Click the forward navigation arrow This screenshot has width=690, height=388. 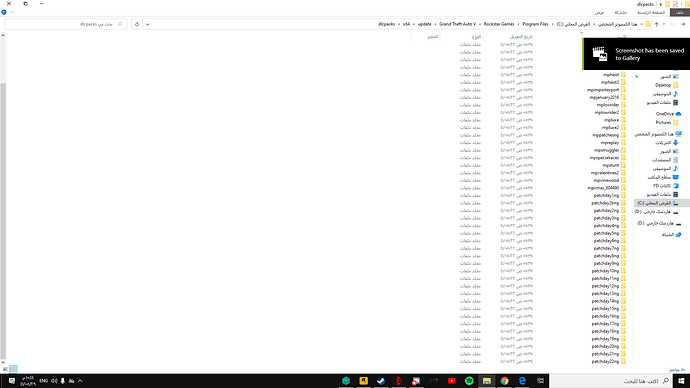[672, 24]
